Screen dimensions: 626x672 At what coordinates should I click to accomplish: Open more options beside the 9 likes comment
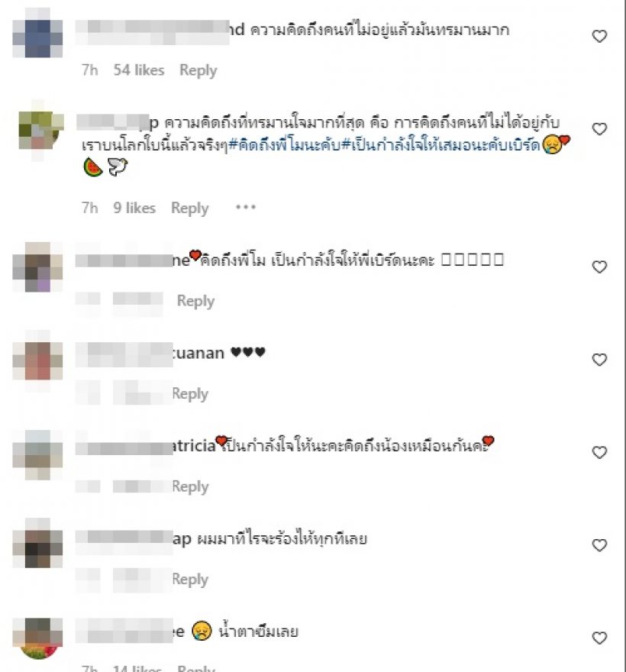(246, 207)
